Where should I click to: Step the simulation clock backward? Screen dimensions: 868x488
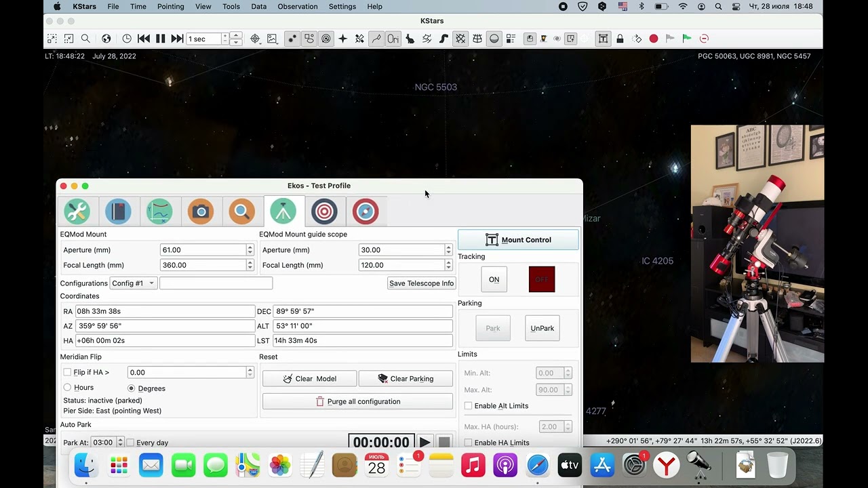(144, 39)
